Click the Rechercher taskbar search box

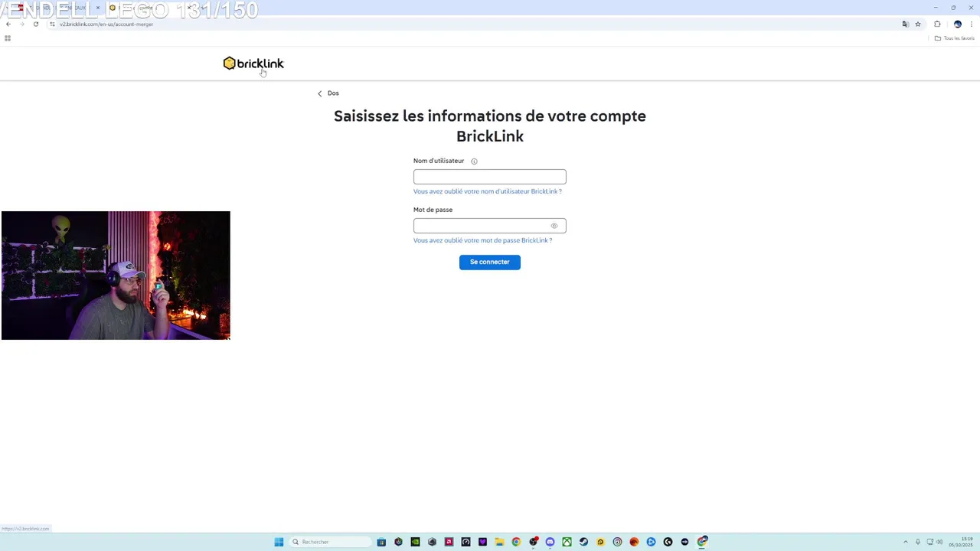point(329,542)
